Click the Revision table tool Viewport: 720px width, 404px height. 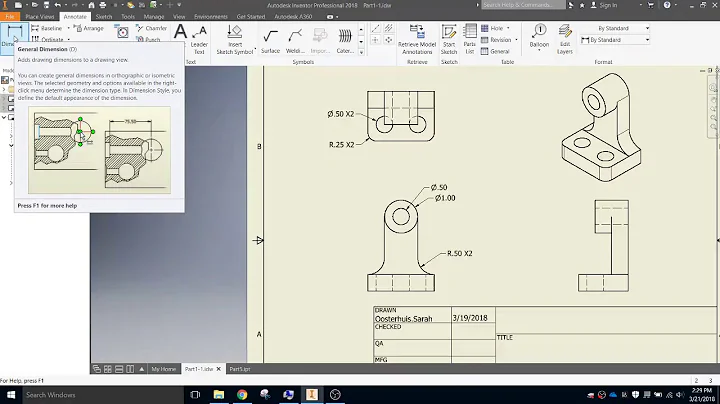496,39
